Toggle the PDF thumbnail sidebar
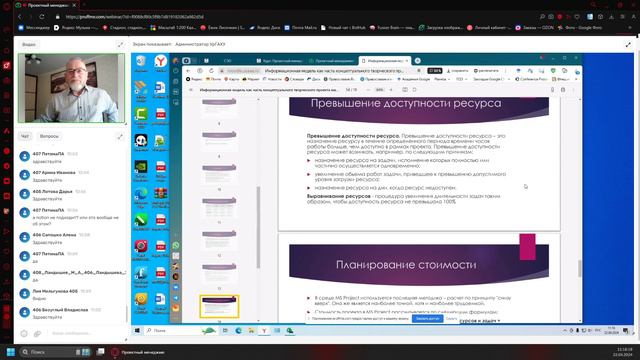This screenshot has width=640, height=360. click(x=191, y=90)
